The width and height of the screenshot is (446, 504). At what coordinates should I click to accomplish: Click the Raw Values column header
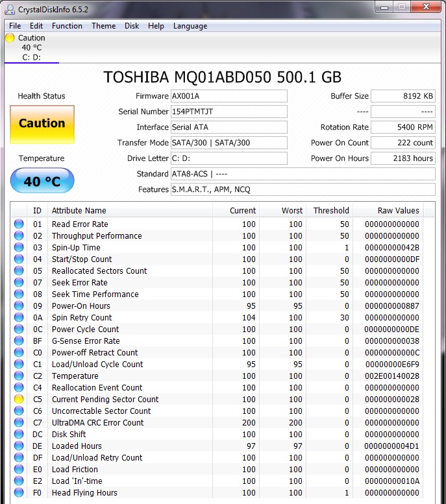tap(388, 211)
